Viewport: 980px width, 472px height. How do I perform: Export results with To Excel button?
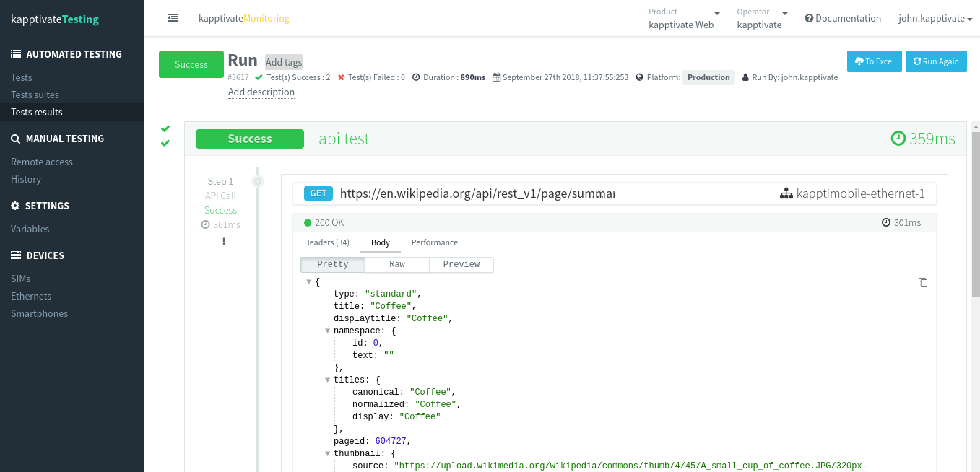point(874,61)
